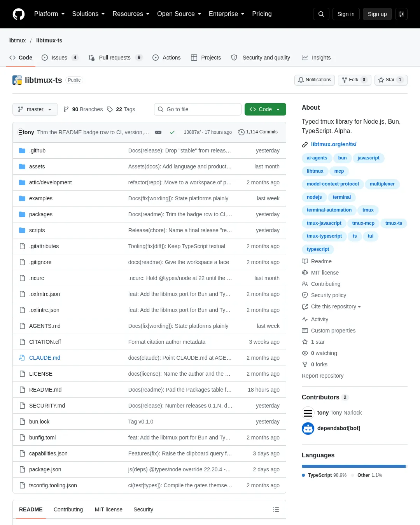This screenshot has width=420, height=525.
Task: Open the green Code dropdown button
Action: pos(265,109)
